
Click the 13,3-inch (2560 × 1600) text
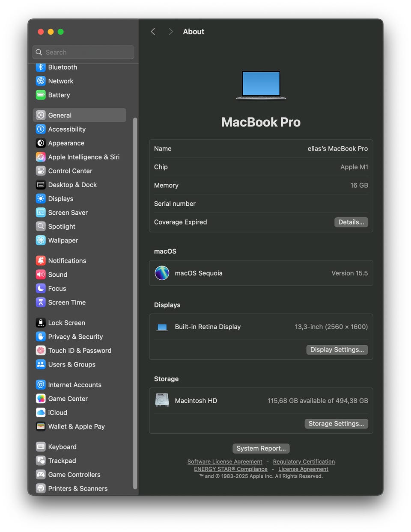tap(331, 327)
